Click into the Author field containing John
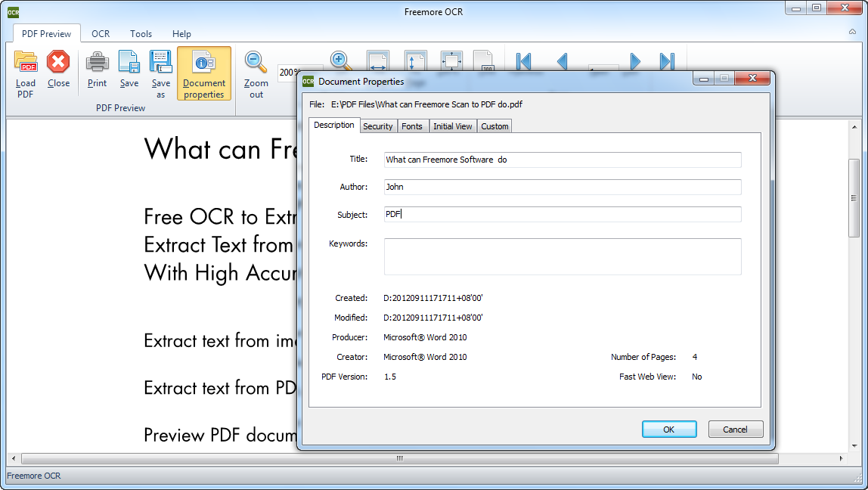The height and width of the screenshot is (490, 868). pos(563,187)
